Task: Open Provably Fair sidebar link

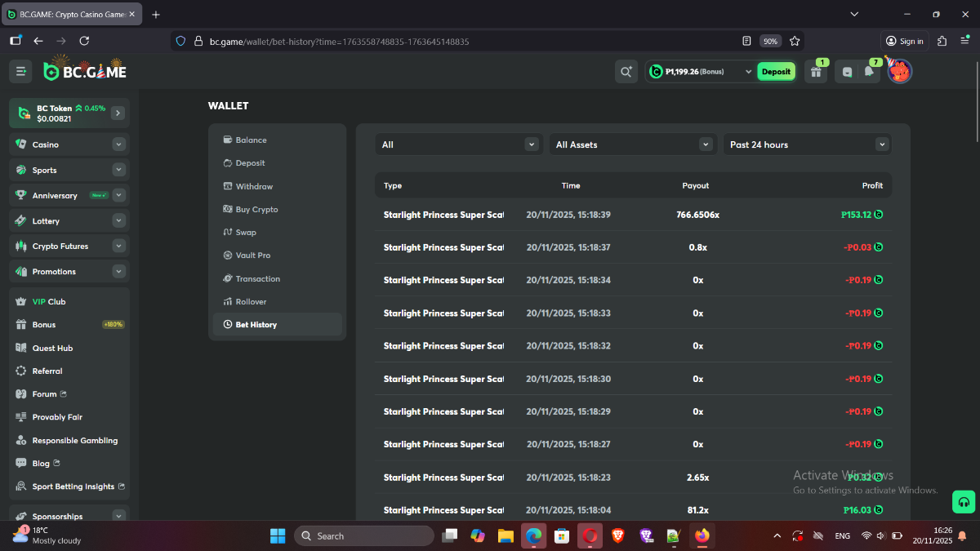Action: tap(57, 417)
